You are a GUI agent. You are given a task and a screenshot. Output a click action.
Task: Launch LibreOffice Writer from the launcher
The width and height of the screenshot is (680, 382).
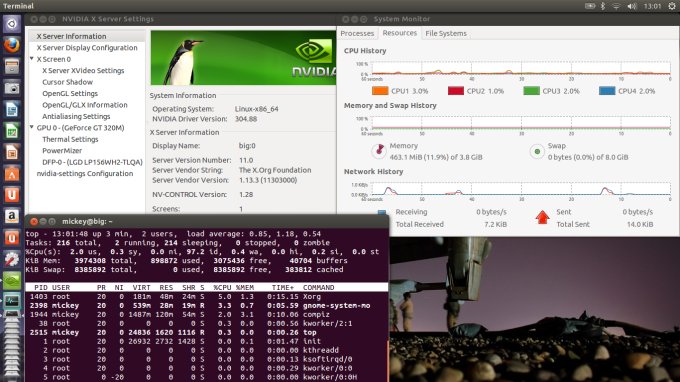pyautogui.click(x=12, y=109)
